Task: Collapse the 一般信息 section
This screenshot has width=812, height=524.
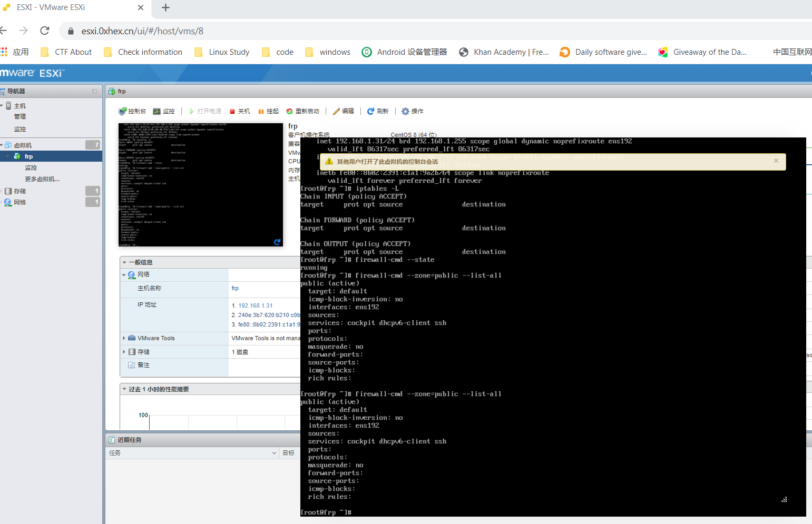Action: [125, 262]
